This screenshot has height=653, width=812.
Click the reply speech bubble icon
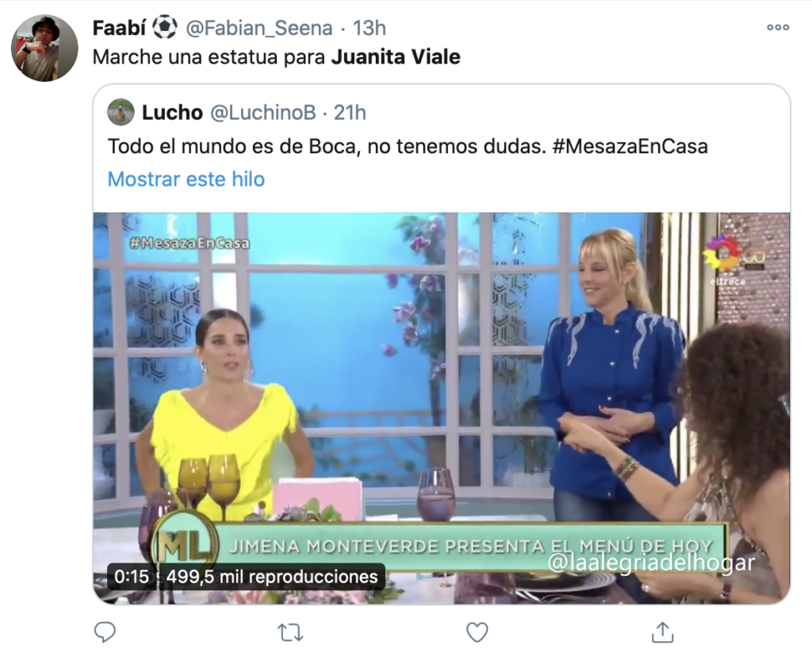105,632
